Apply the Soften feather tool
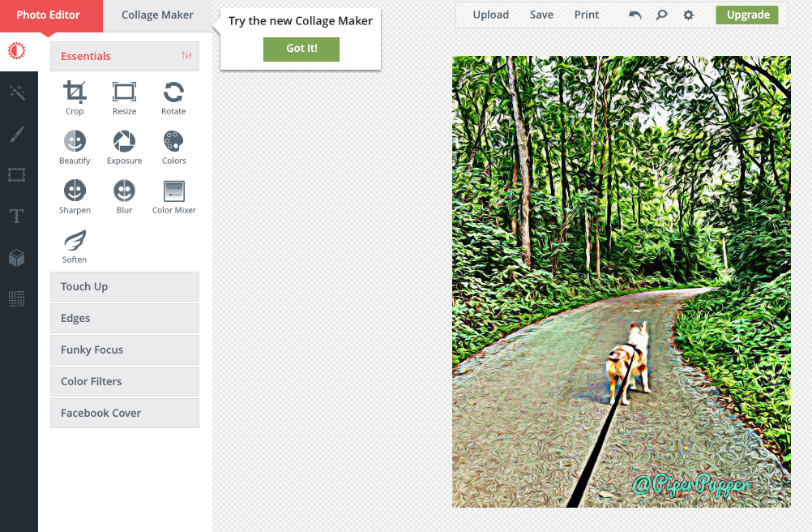Screen dimensions: 812x532 click(x=75, y=246)
